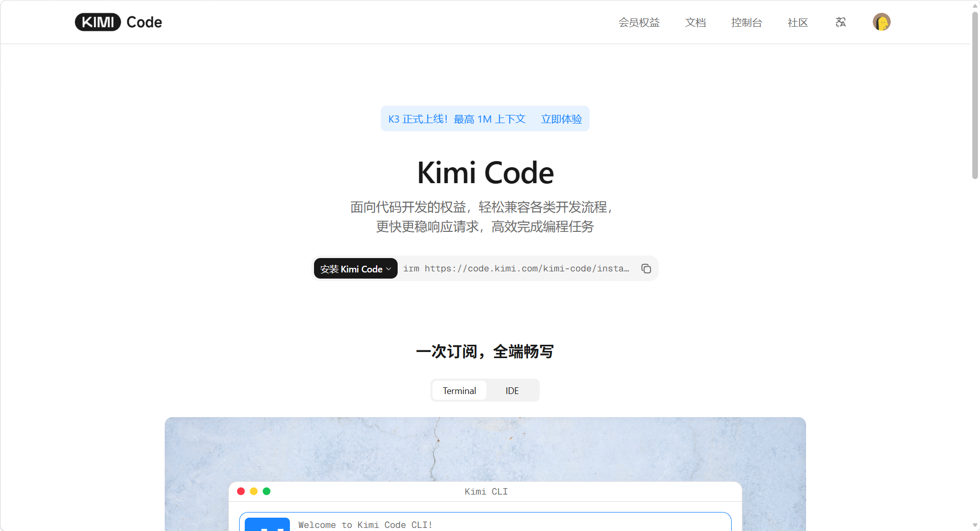Image resolution: width=980 pixels, height=531 pixels.
Task: Click the Kimi Code main heading
Action: coord(485,173)
